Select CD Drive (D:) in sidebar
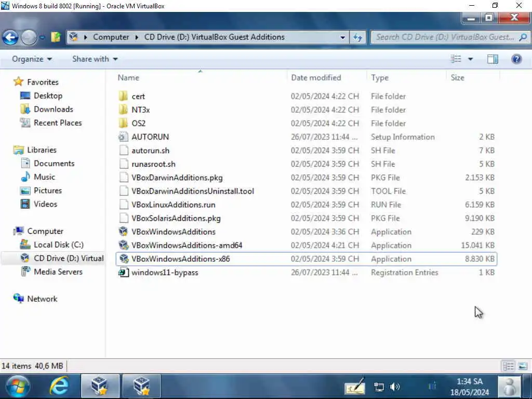532x399 pixels. tap(62, 259)
